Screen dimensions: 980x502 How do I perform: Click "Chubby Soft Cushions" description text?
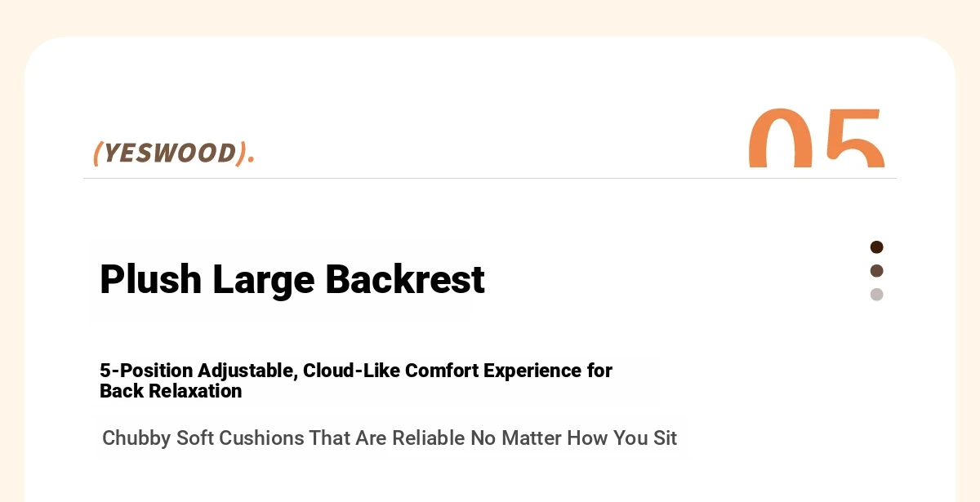click(203, 438)
